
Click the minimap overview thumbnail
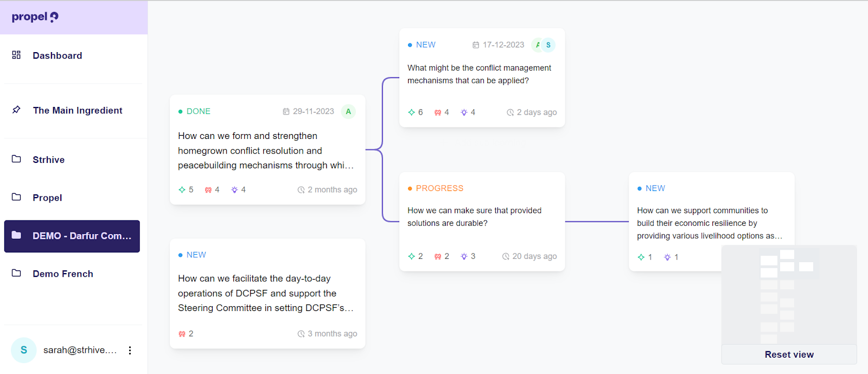[789, 293]
